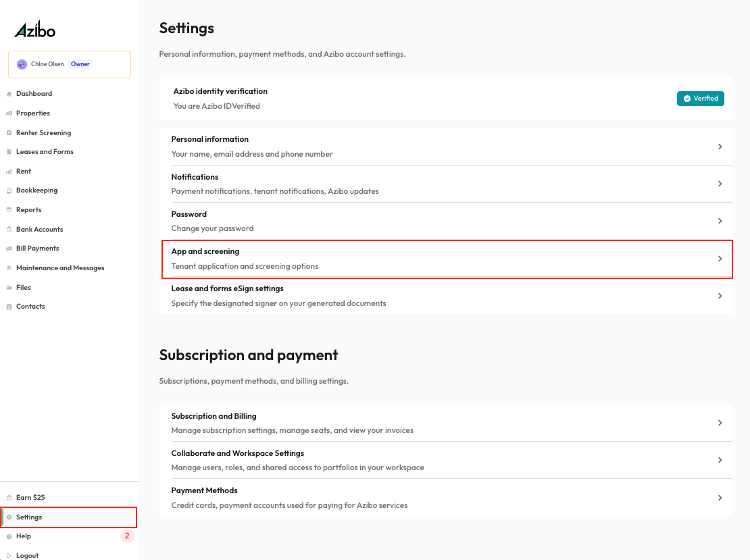Click the Bookkeeping calculator icon
This screenshot has height=560, width=750.
(9, 190)
